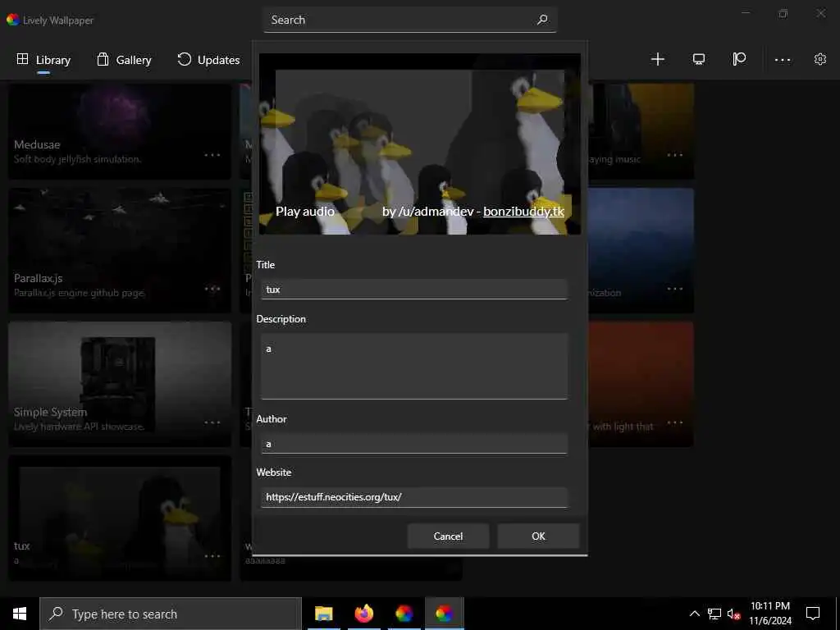Open the bonzibuddy.tk link in preview
Screen dimensions: 840x630
point(523,212)
